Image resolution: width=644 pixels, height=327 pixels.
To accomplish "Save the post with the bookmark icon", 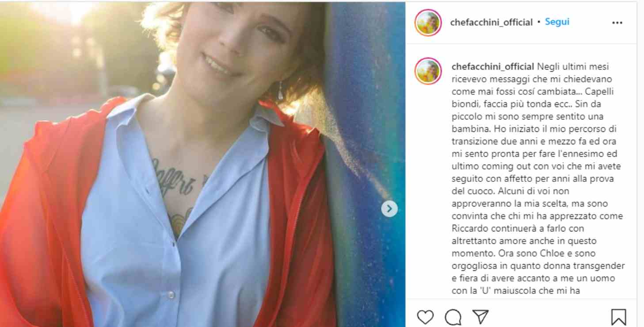I will [618, 317].
